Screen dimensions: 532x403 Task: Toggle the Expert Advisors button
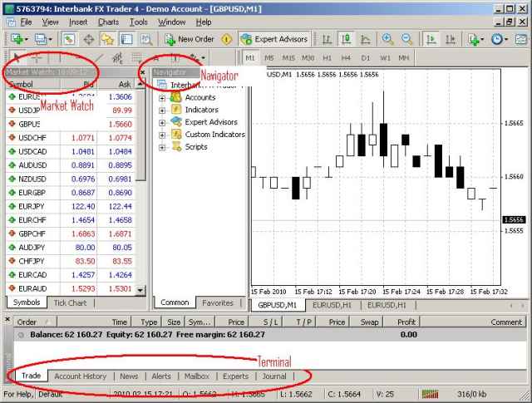274,39
